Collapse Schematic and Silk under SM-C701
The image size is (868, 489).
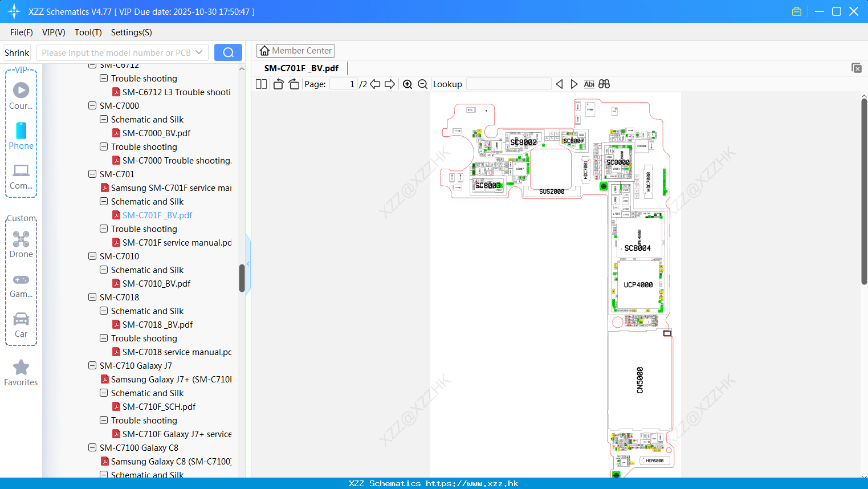click(104, 201)
